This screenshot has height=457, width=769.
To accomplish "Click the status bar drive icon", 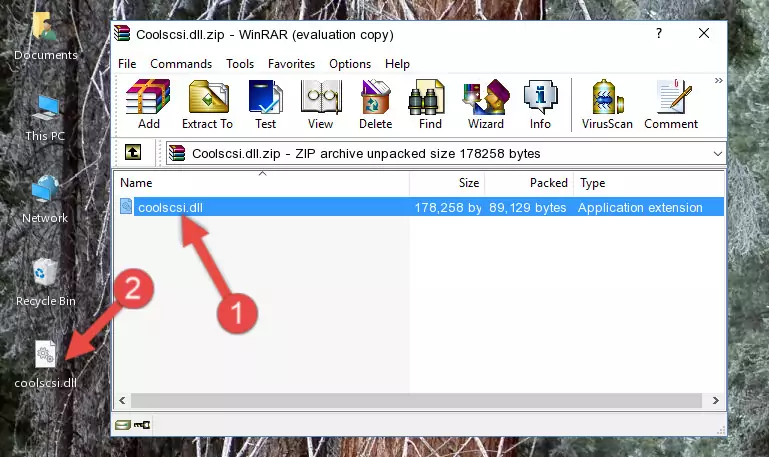I will [123, 425].
